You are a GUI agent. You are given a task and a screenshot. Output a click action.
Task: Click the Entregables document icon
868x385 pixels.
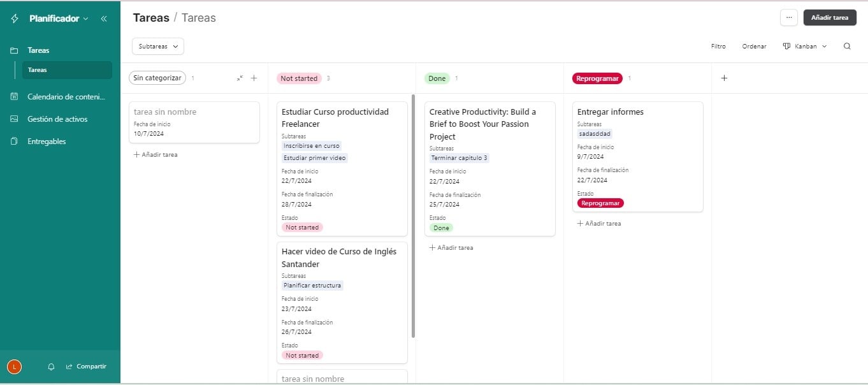(x=14, y=142)
